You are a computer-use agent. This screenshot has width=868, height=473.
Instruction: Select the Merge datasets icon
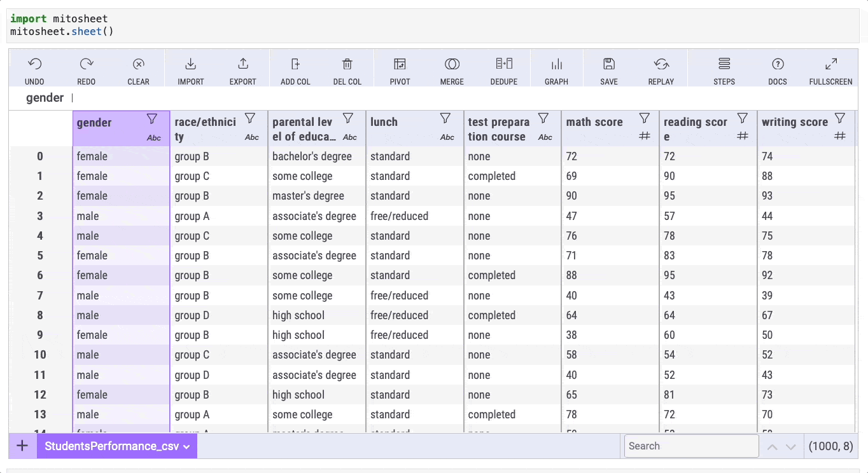point(452,64)
